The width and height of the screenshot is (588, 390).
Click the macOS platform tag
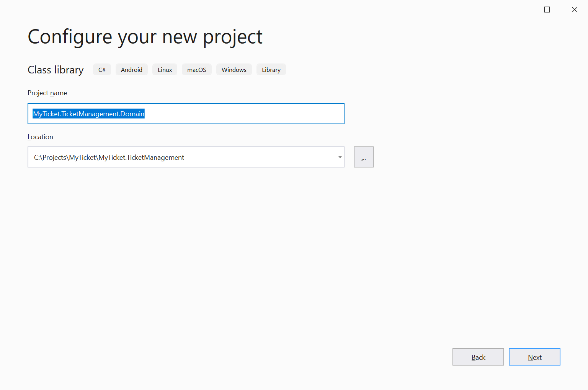pos(196,70)
